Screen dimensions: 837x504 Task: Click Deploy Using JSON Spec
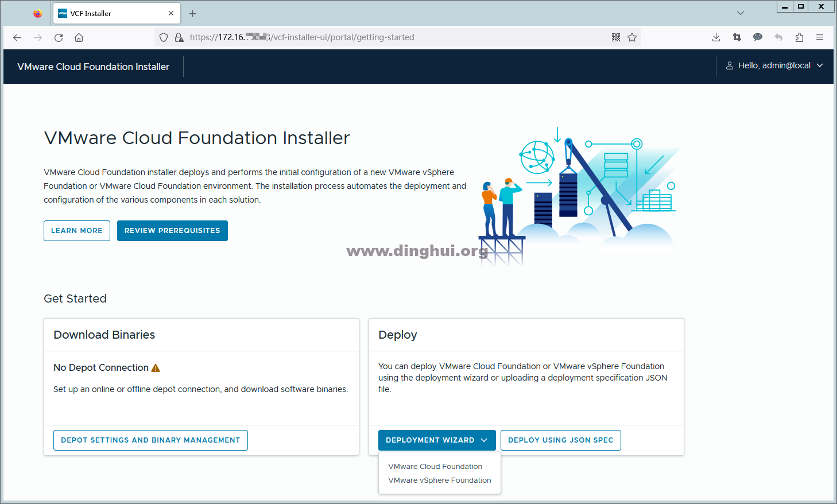(560, 440)
